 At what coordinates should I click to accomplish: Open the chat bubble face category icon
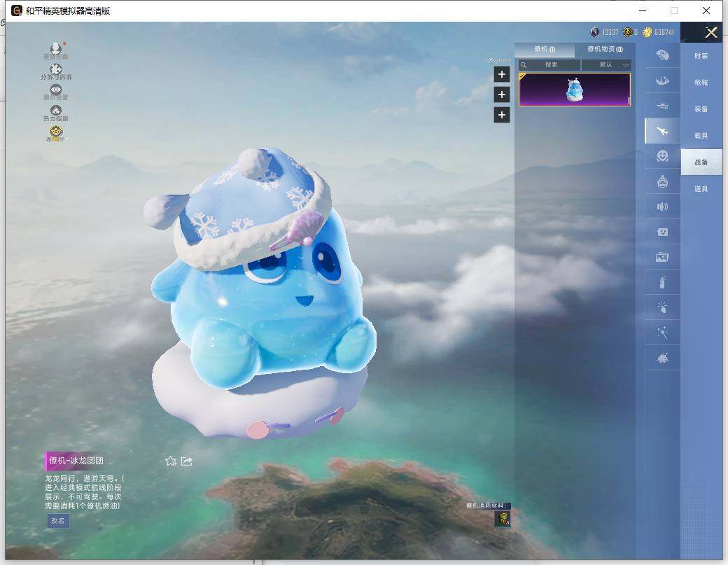[662, 232]
